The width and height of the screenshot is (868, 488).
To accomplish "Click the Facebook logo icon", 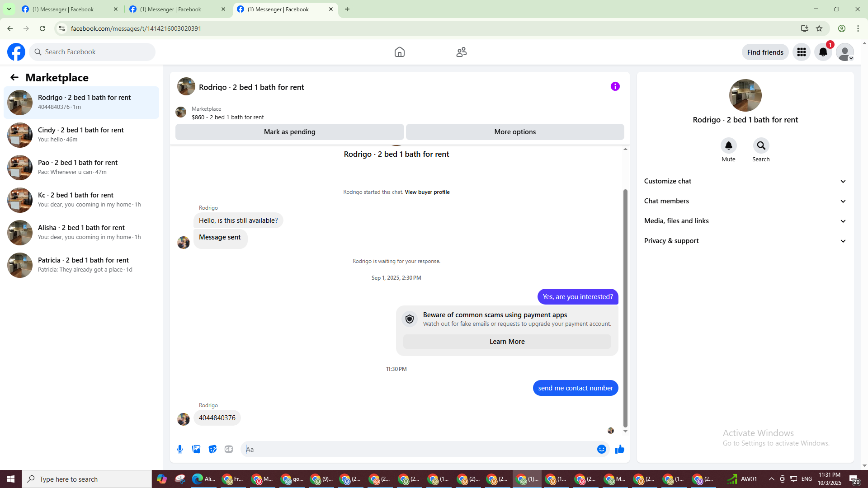I will pyautogui.click(x=16, y=52).
